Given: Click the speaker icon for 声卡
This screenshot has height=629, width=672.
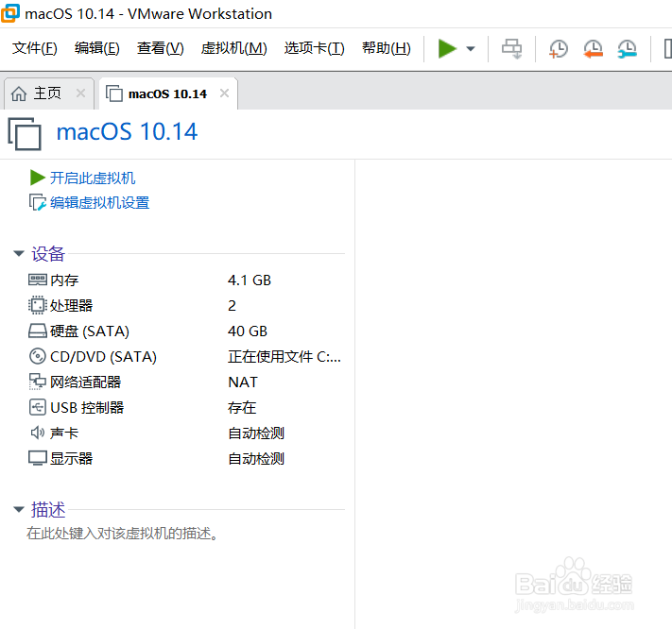Looking at the screenshot, I should [37, 433].
